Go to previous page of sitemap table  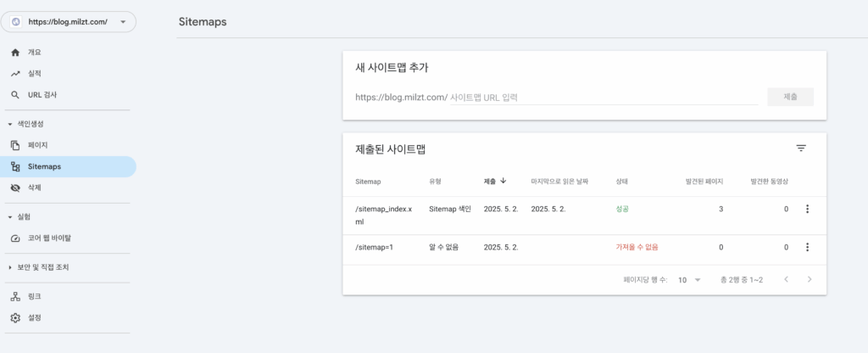click(x=786, y=279)
